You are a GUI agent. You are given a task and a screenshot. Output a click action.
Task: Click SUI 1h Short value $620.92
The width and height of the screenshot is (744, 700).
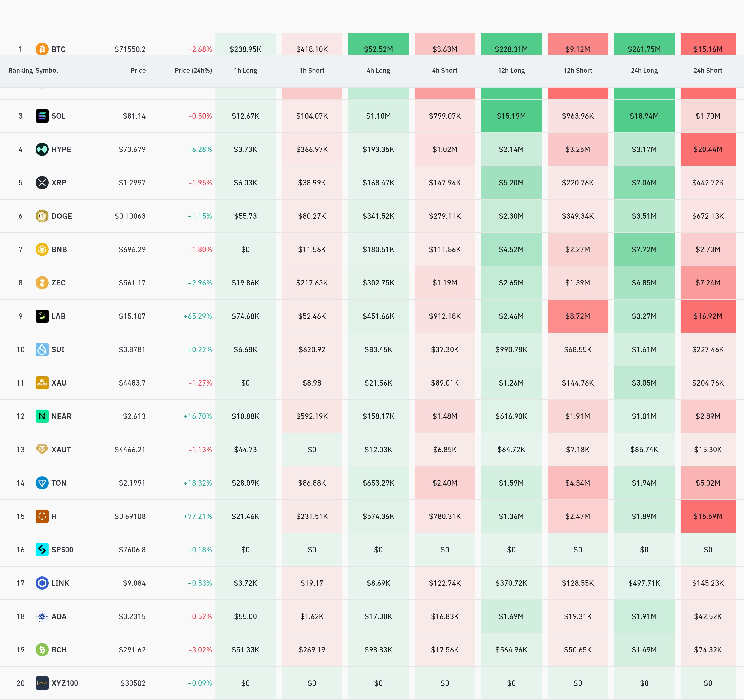point(312,349)
